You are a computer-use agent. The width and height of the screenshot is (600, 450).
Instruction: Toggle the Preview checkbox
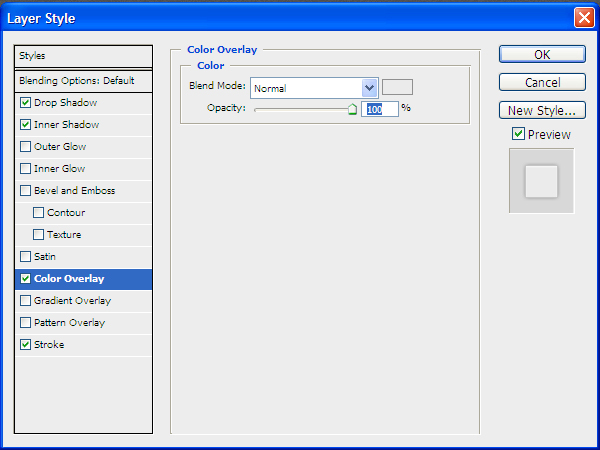click(518, 134)
